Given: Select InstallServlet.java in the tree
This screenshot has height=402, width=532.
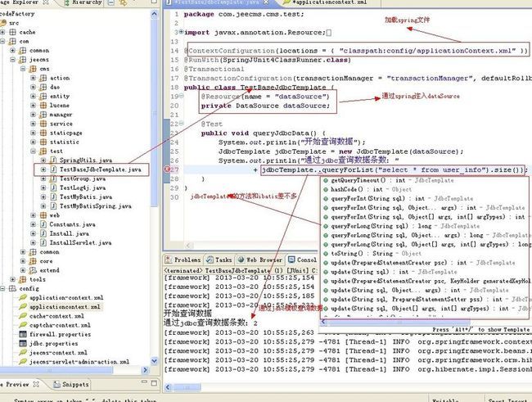Looking at the screenshot, I should (80, 242).
